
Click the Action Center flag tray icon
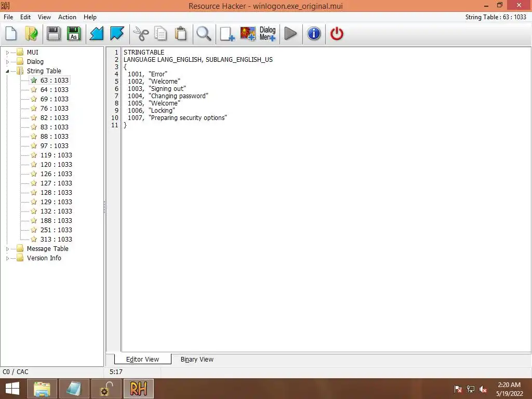click(458, 389)
